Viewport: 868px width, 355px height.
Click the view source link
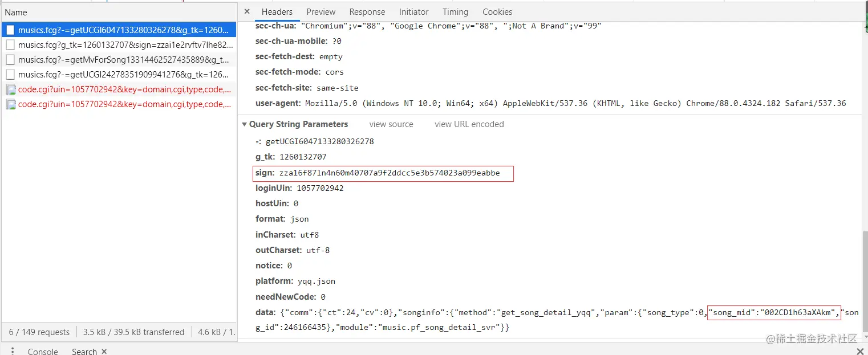click(x=391, y=124)
